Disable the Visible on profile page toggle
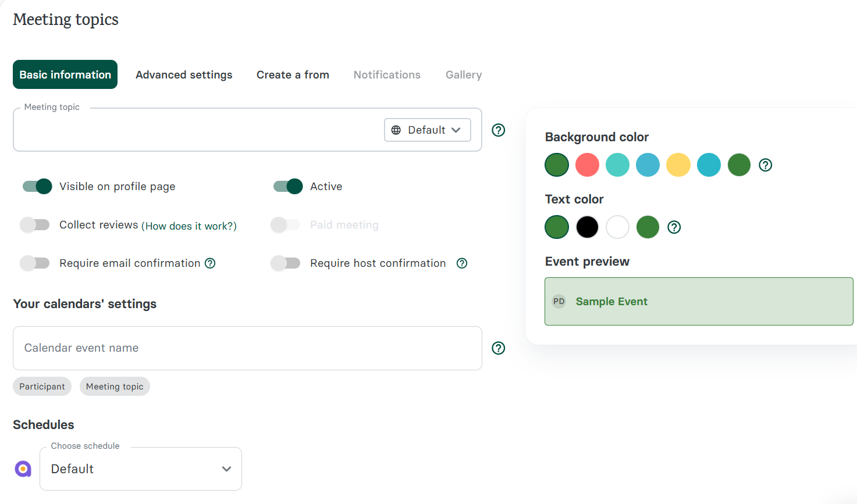The width and height of the screenshot is (857, 504). [x=36, y=186]
